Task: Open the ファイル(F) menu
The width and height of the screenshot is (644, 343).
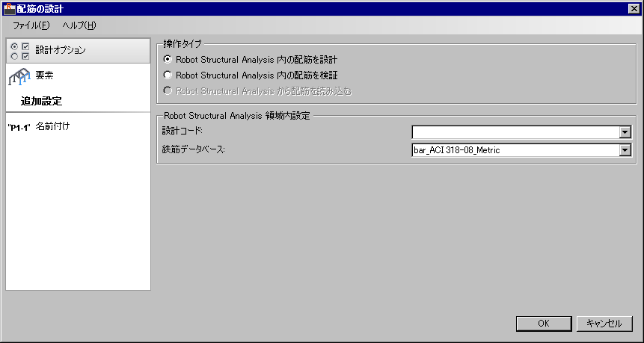Action: pos(31,25)
